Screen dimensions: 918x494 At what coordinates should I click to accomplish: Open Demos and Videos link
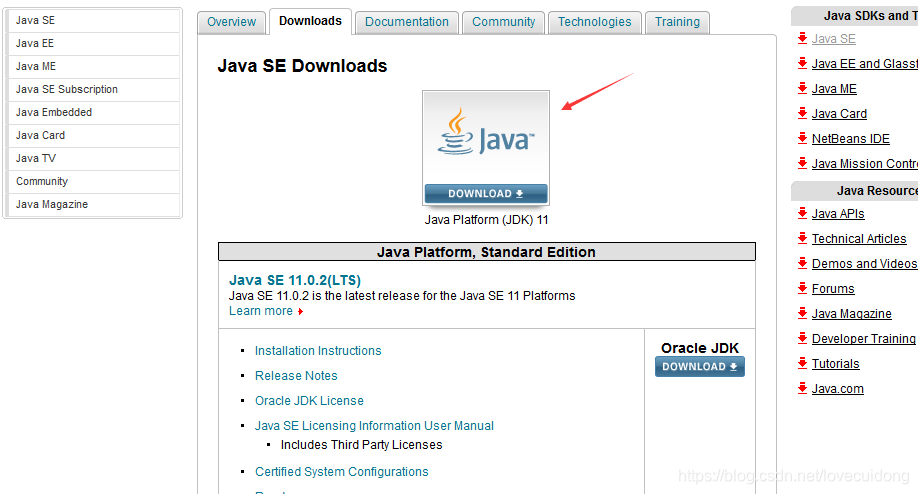tap(865, 264)
